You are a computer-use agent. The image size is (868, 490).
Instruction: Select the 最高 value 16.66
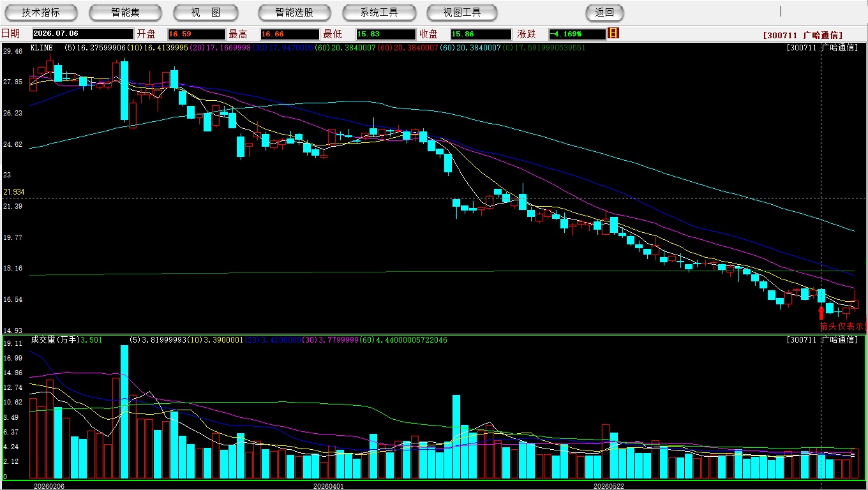[x=289, y=34]
